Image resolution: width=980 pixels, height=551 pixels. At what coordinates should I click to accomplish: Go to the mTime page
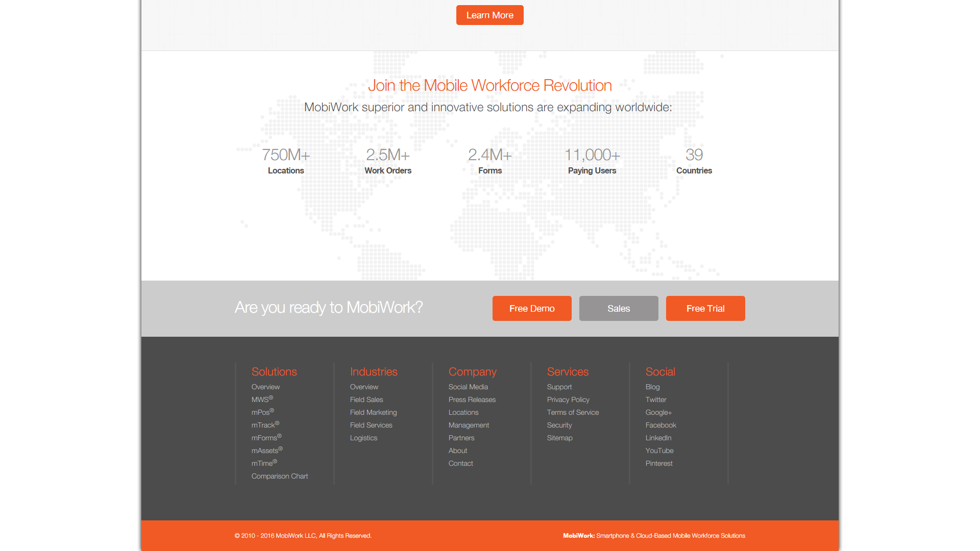tap(264, 463)
